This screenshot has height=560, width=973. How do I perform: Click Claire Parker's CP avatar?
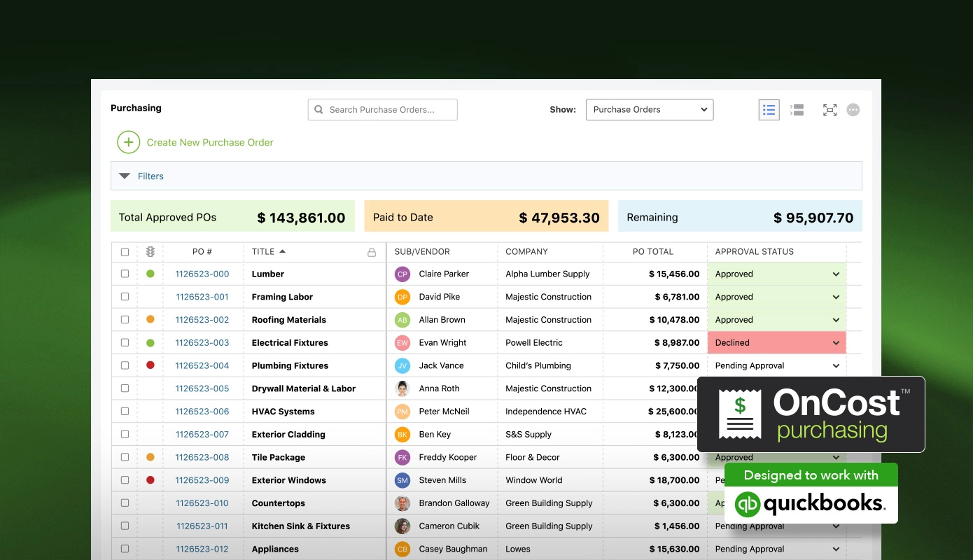[402, 274]
